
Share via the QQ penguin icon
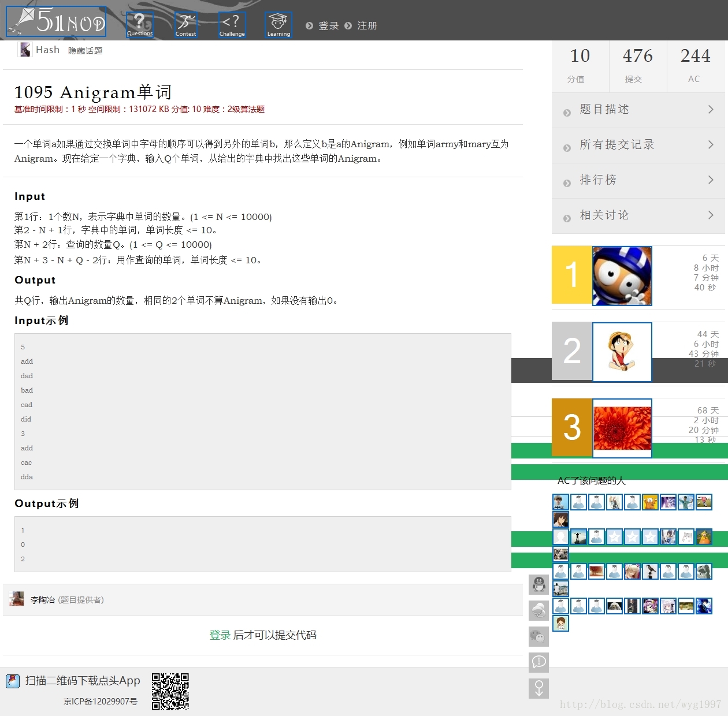[538, 584]
